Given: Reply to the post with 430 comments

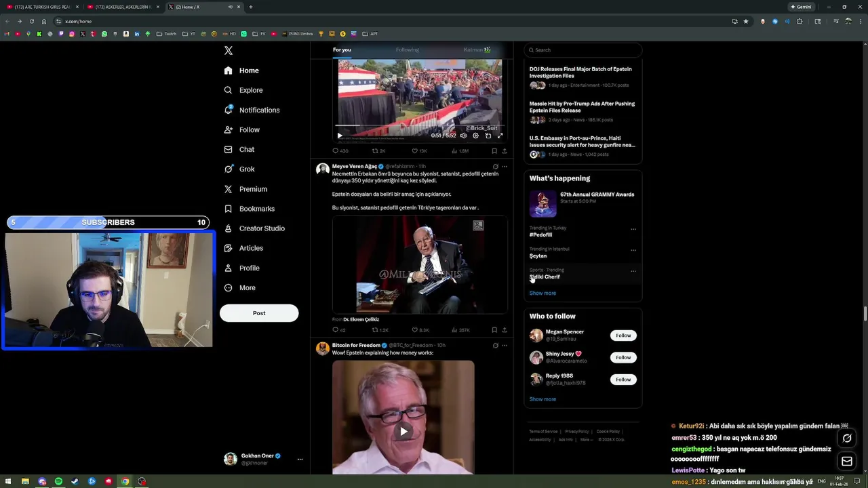Looking at the screenshot, I should (x=340, y=151).
